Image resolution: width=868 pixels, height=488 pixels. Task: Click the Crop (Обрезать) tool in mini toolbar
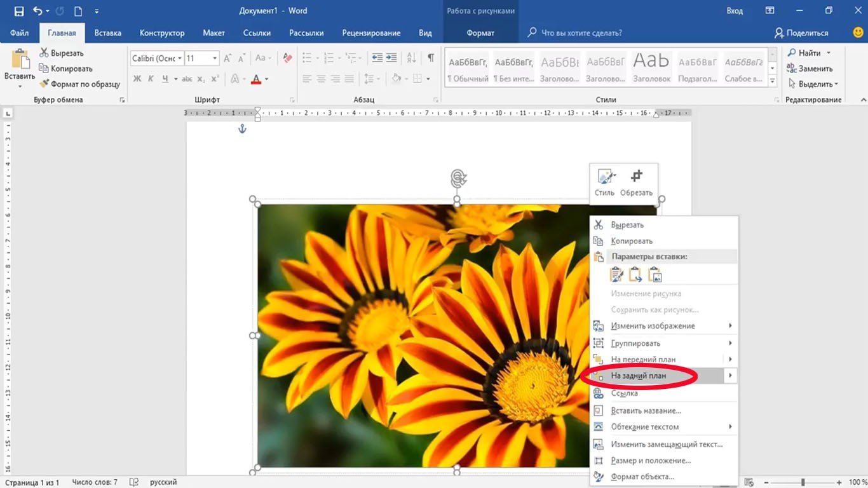click(x=637, y=184)
